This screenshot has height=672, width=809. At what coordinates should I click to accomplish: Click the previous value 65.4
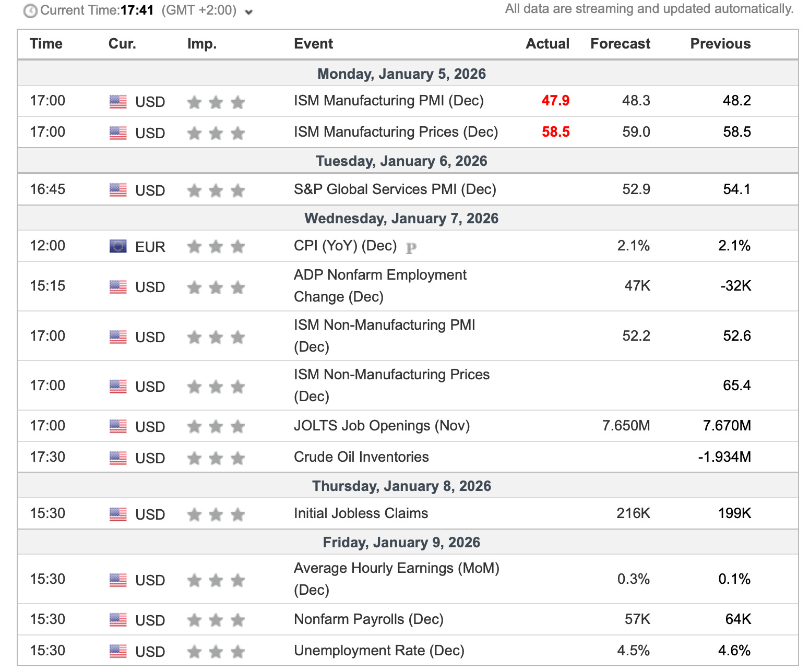click(737, 385)
